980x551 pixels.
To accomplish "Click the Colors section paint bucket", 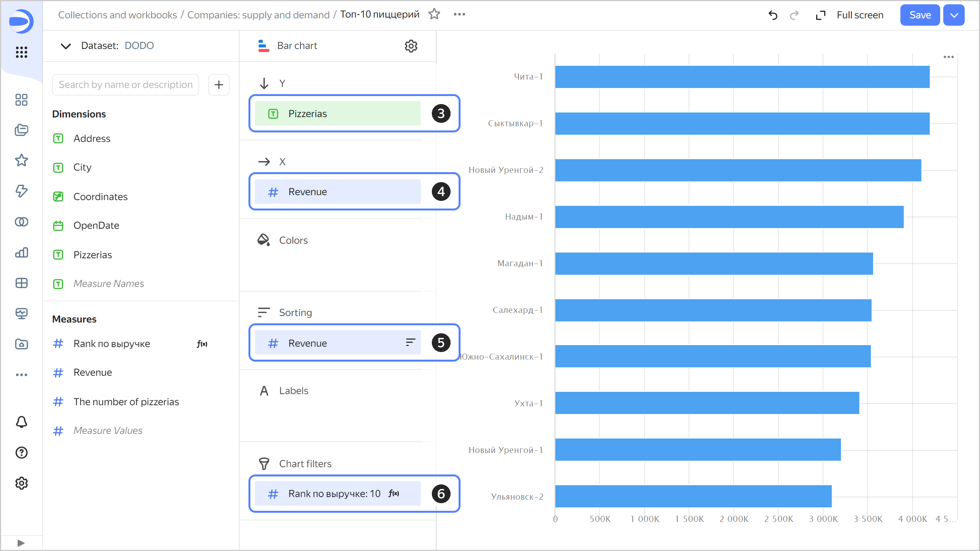I will click(263, 240).
